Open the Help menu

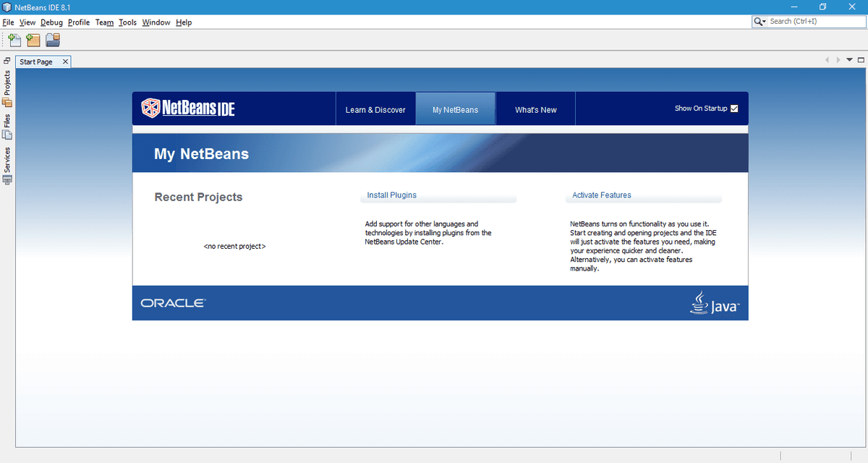(x=184, y=22)
